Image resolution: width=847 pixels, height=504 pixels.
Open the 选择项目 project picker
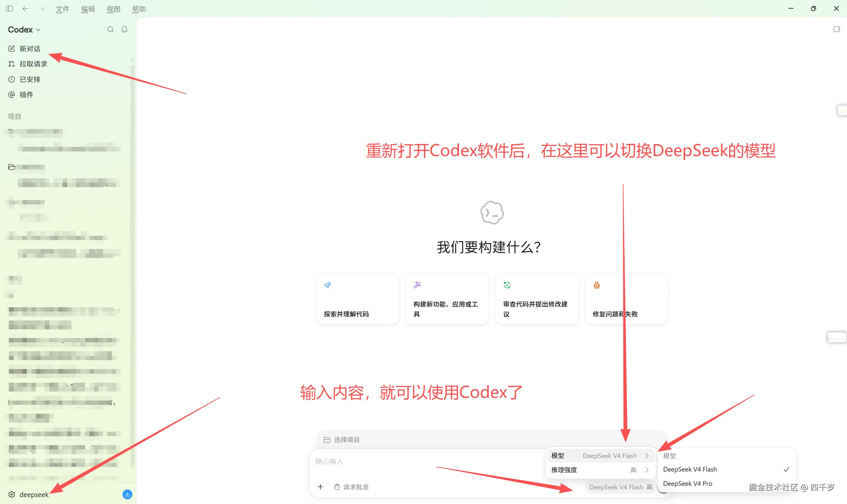click(342, 440)
